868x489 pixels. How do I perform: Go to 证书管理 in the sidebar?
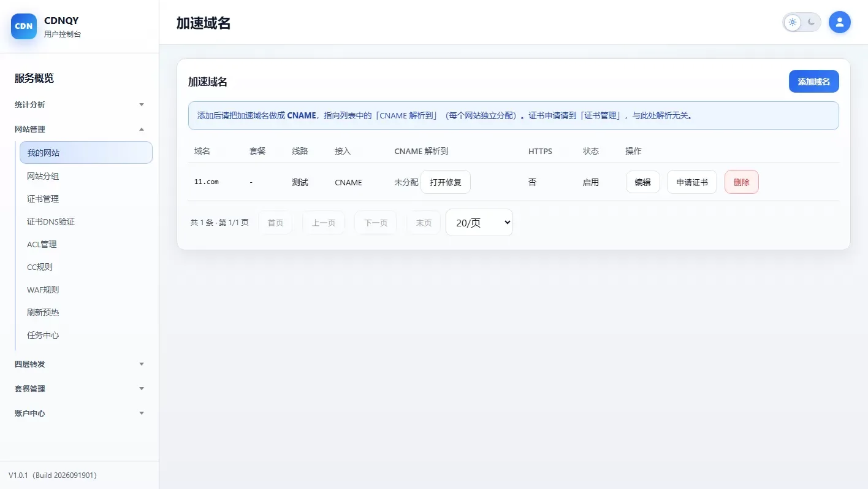pyautogui.click(x=86, y=199)
